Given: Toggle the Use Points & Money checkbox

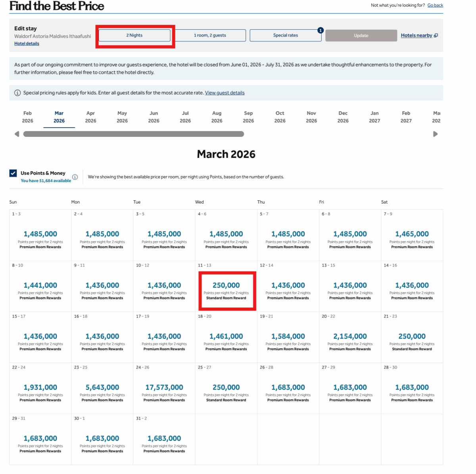Looking at the screenshot, I should pyautogui.click(x=13, y=173).
